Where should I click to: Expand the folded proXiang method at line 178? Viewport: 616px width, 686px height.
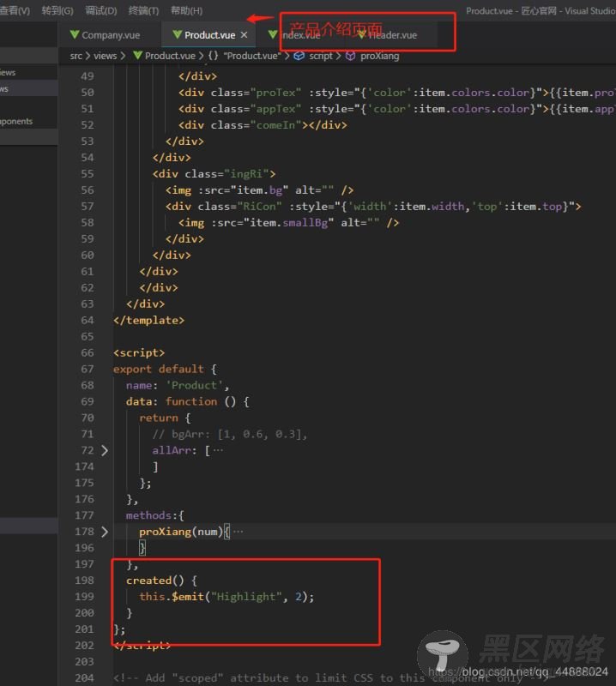[x=105, y=532]
